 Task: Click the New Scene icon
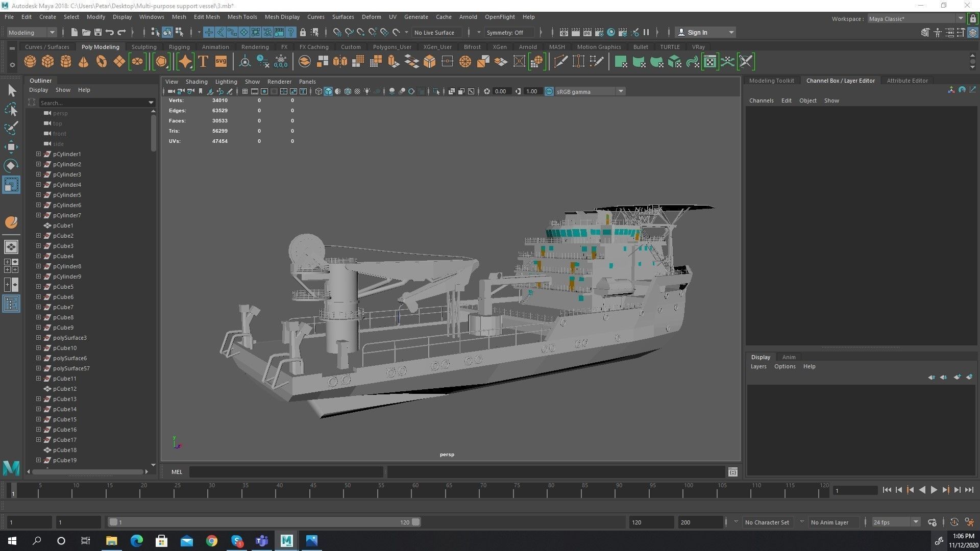pyautogui.click(x=75, y=32)
